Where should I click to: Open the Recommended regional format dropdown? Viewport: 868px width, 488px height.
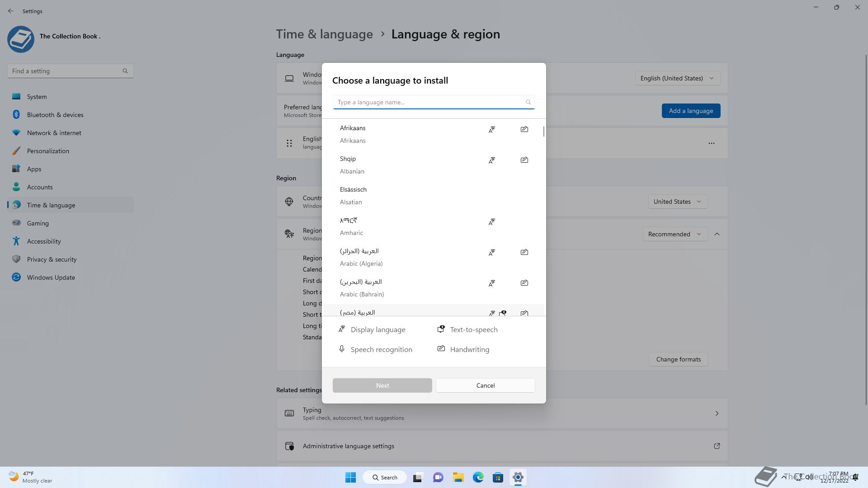click(x=675, y=234)
